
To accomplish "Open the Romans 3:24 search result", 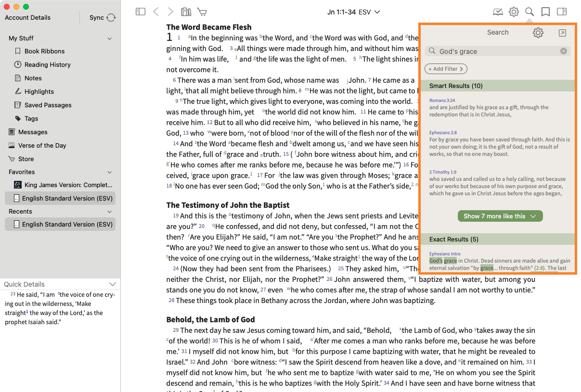I will pyautogui.click(x=442, y=101).
